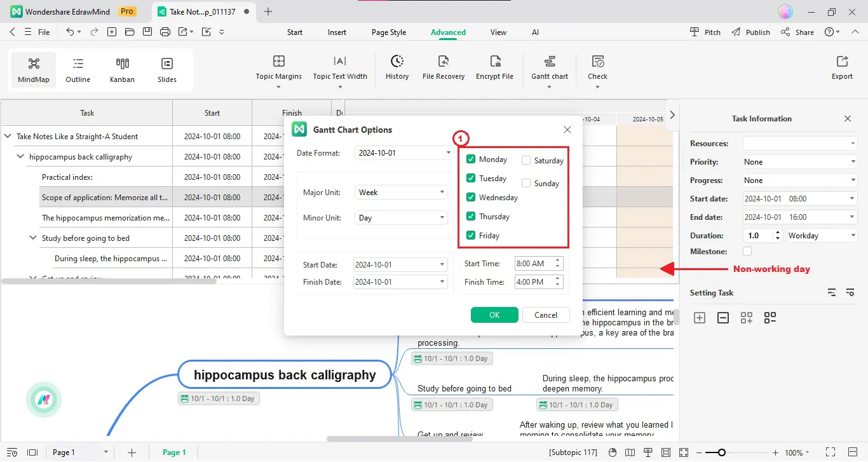Toggle fullscreen icon in status bar
Image resolution: width=868 pixels, height=462 pixels.
pyautogui.click(x=830, y=452)
